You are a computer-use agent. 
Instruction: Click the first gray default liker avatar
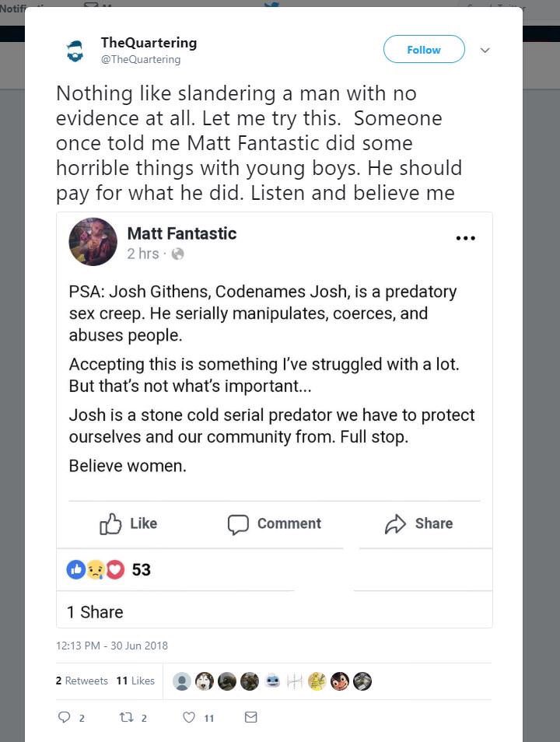coord(181,681)
